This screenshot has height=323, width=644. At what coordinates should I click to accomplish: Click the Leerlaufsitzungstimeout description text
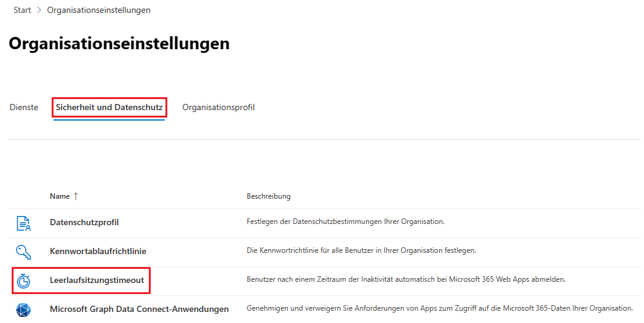point(405,279)
